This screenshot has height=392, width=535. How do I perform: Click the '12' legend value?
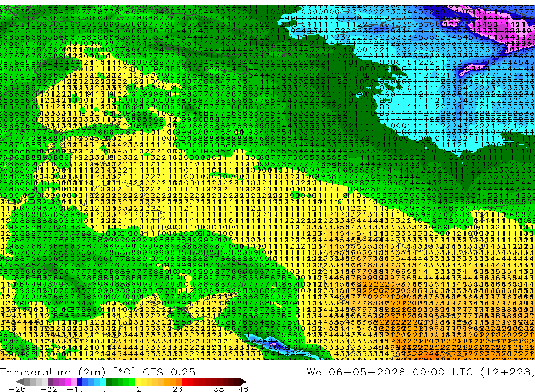click(x=136, y=389)
